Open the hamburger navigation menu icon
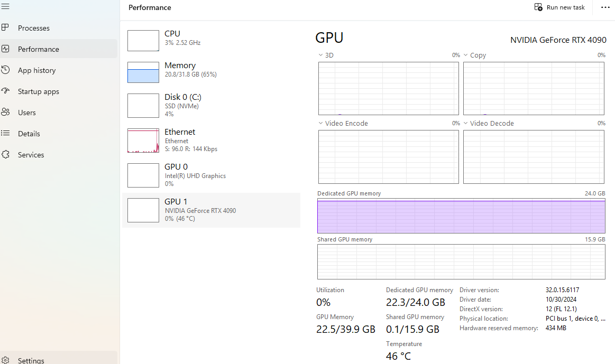The height and width of the screenshot is (364, 615). (5, 7)
